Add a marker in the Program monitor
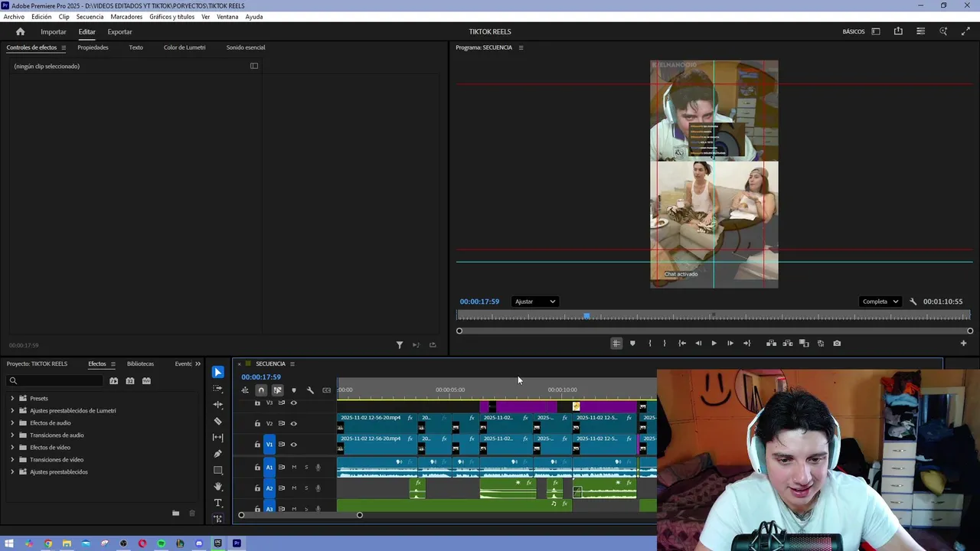Image resolution: width=980 pixels, height=551 pixels. (632, 344)
